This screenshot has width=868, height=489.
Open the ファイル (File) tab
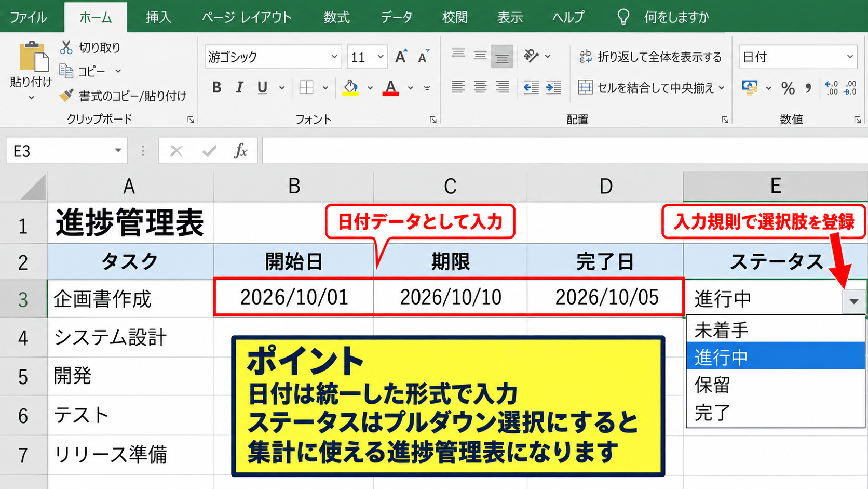pyautogui.click(x=29, y=17)
